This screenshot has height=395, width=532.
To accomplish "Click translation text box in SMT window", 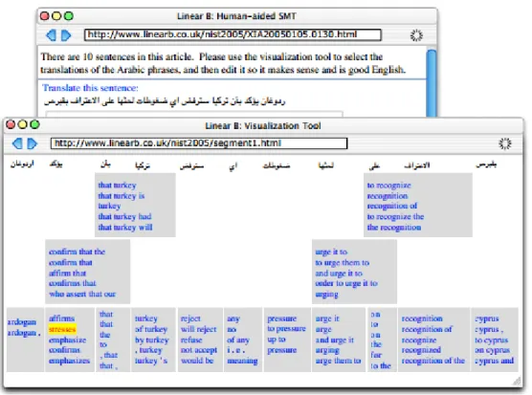I will point(194,114).
